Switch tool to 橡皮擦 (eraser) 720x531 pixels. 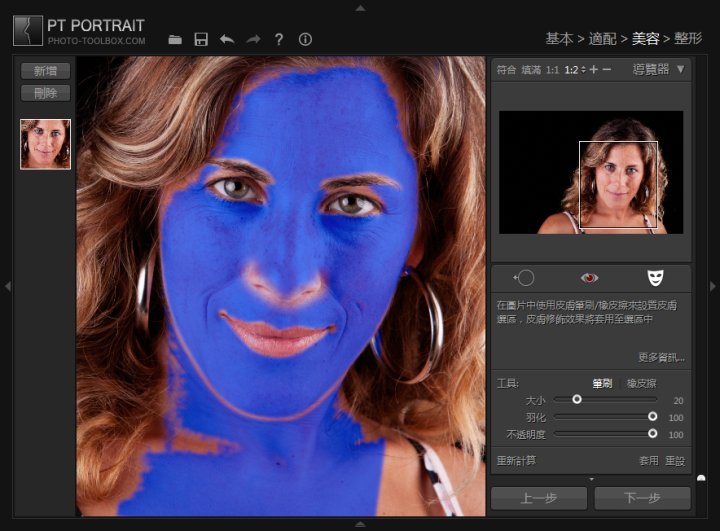[x=641, y=383]
